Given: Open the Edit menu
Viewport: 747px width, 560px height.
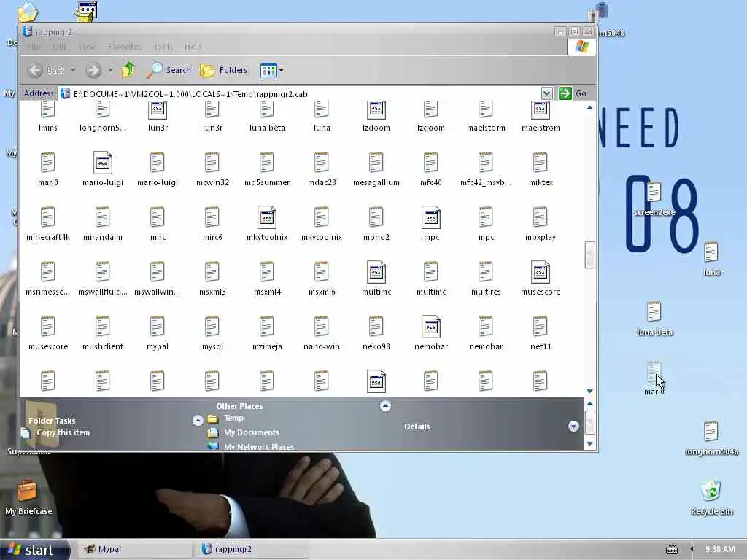Looking at the screenshot, I should 59,47.
